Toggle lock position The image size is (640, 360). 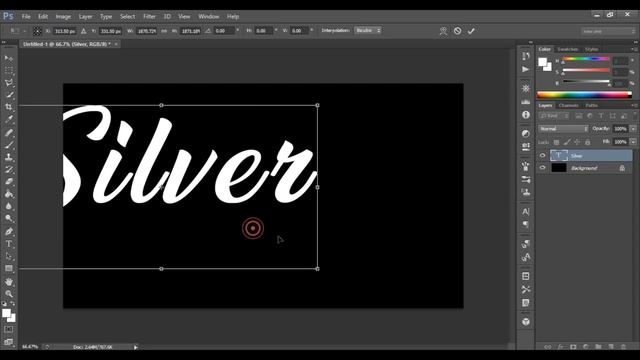click(x=577, y=142)
